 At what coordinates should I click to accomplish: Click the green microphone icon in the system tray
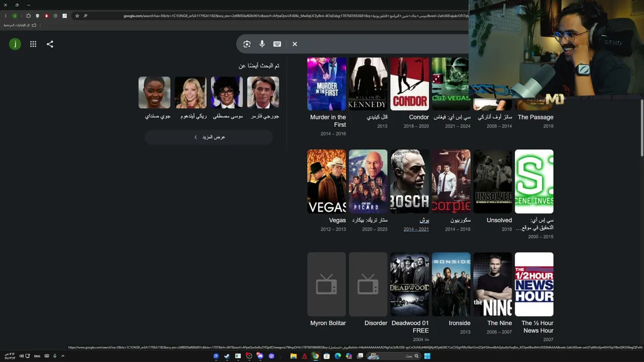tap(55, 356)
